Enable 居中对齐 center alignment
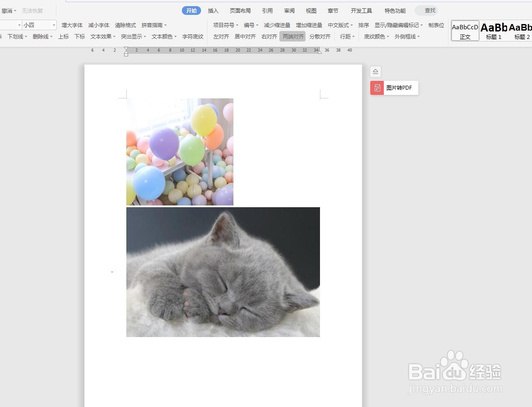Viewport: 532px width, 407px height. click(x=245, y=36)
